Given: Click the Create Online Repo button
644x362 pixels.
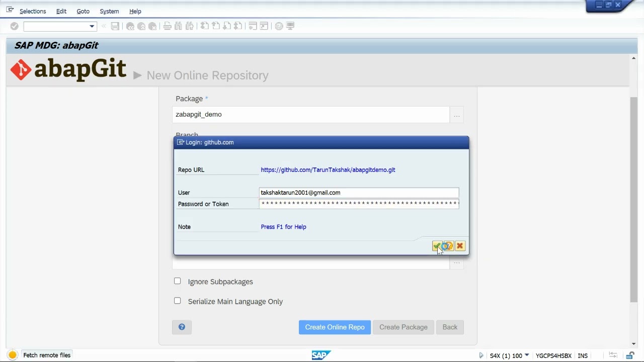Looking at the screenshot, I should [x=335, y=327].
